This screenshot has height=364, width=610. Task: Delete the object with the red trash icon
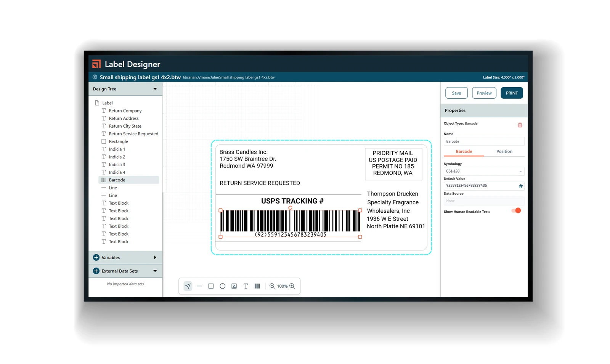click(x=520, y=125)
